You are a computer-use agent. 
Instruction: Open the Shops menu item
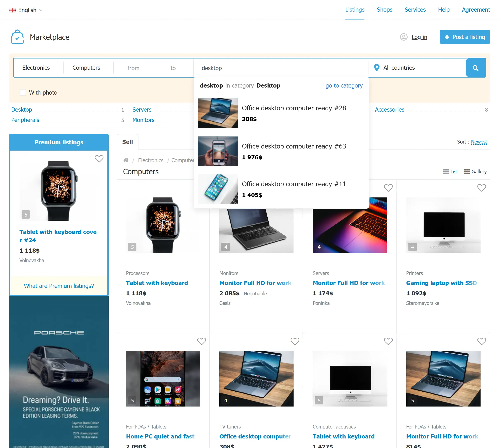pyautogui.click(x=384, y=10)
